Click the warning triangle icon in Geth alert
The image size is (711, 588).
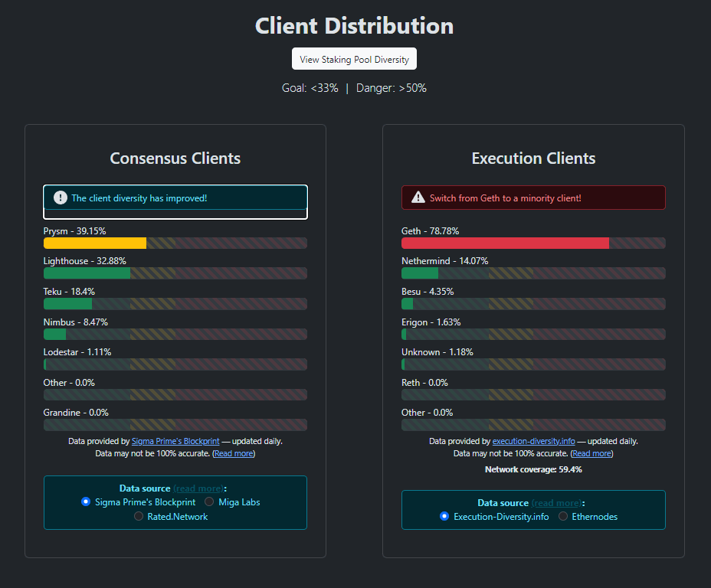tap(418, 198)
